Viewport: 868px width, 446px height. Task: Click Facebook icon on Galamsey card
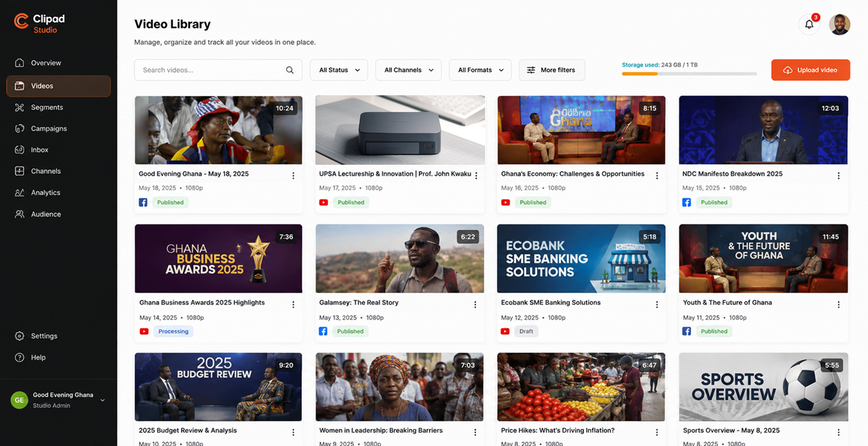pos(323,331)
